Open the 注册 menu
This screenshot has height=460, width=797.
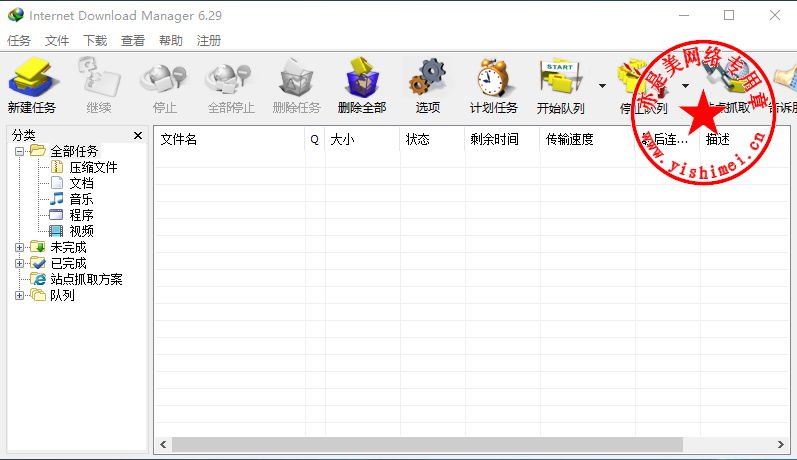point(209,41)
